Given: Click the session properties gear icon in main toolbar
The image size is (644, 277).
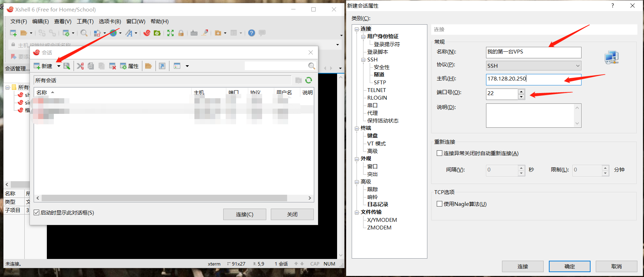Looking at the screenshot, I should 66,33.
